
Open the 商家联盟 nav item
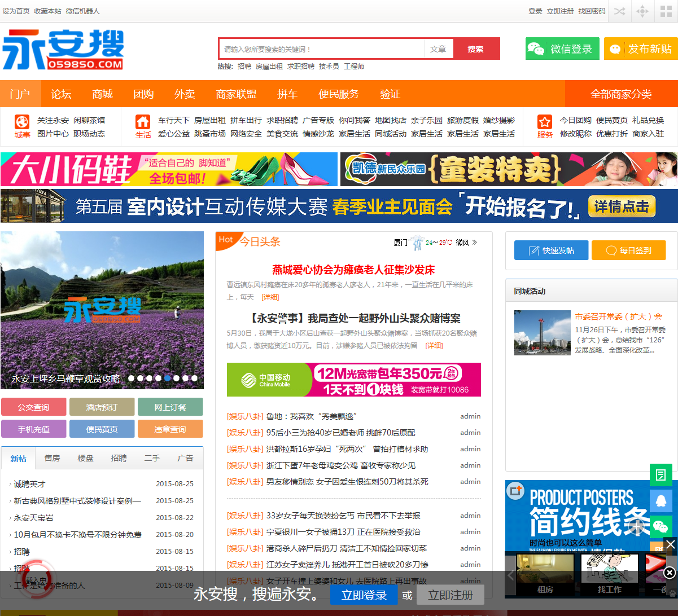pyautogui.click(x=236, y=94)
